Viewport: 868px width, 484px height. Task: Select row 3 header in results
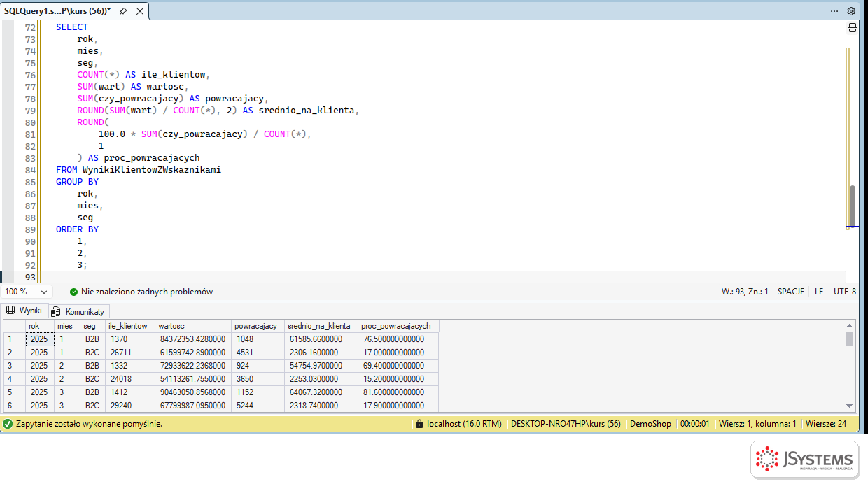pos(14,366)
